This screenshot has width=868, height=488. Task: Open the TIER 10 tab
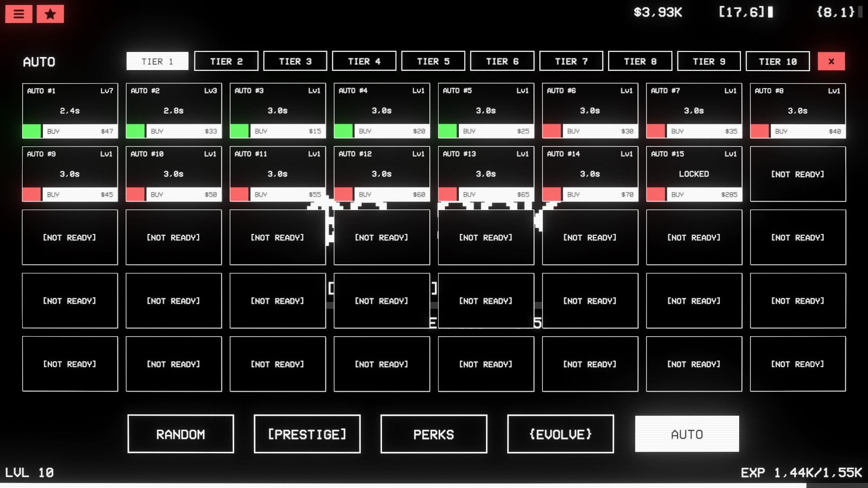[777, 61]
